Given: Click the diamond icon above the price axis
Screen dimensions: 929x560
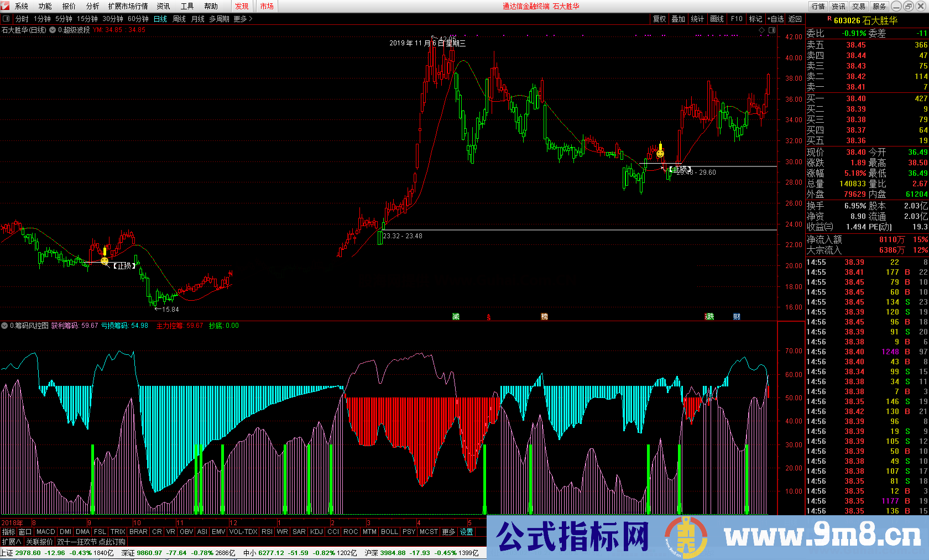Looking at the screenshot, I should 761,30.
